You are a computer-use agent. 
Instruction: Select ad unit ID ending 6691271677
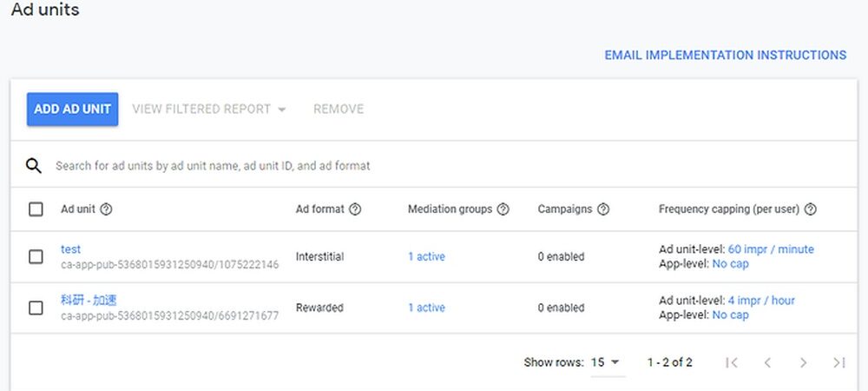(170, 316)
